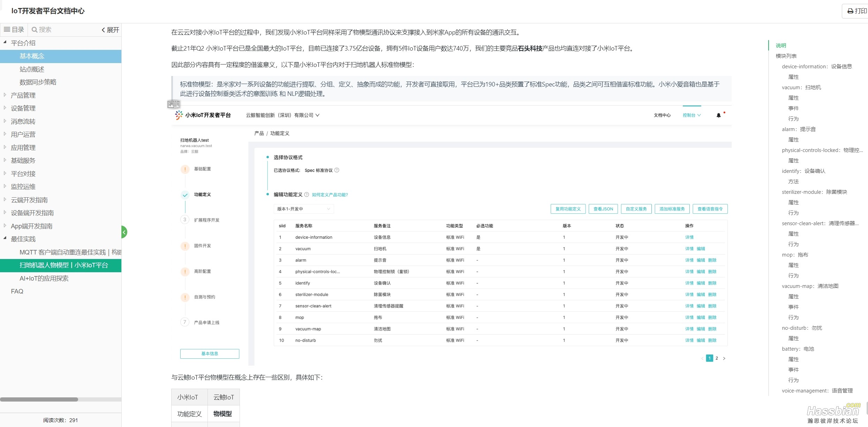Go to identify: 设备确认 outline entry
This screenshot has width=868, height=427.
click(x=803, y=171)
